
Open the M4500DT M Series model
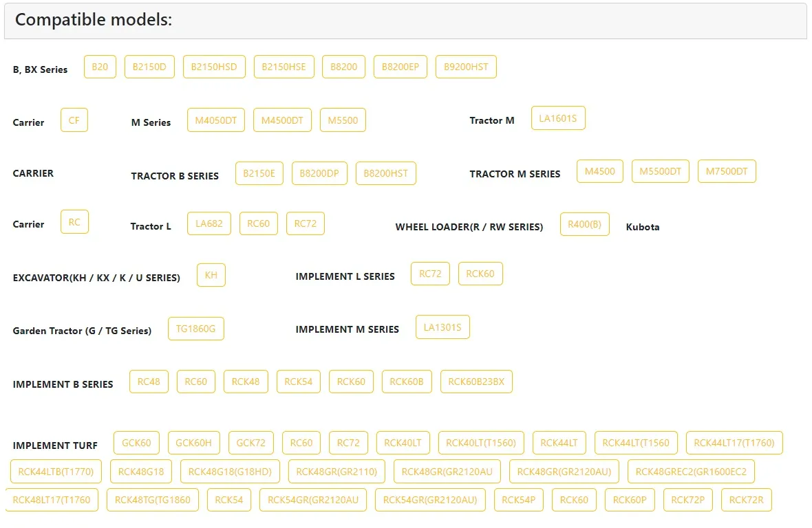pos(282,120)
